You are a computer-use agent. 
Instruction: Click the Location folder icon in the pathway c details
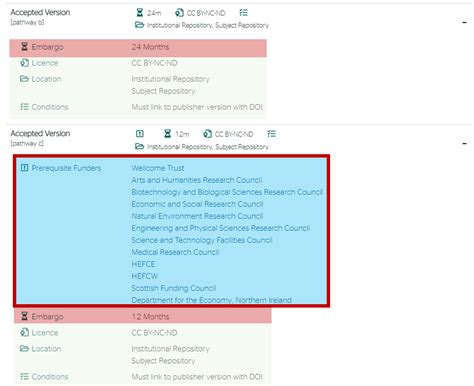(x=24, y=349)
